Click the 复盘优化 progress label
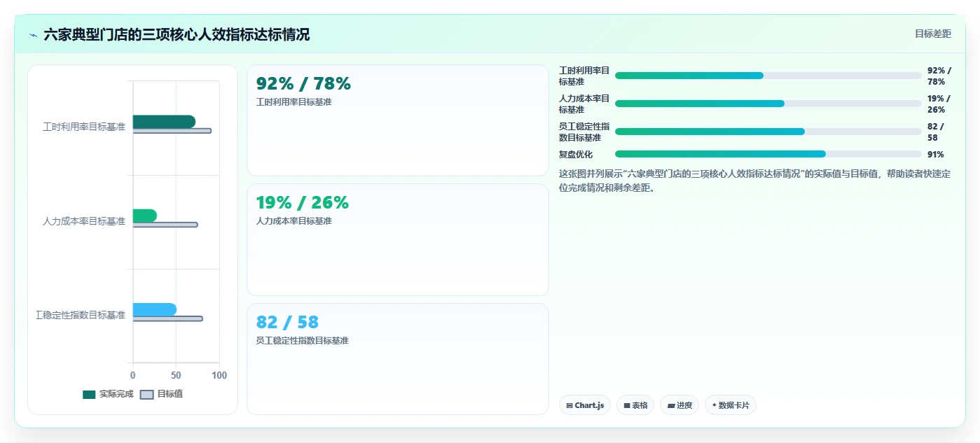The width and height of the screenshot is (980, 443). point(576,155)
